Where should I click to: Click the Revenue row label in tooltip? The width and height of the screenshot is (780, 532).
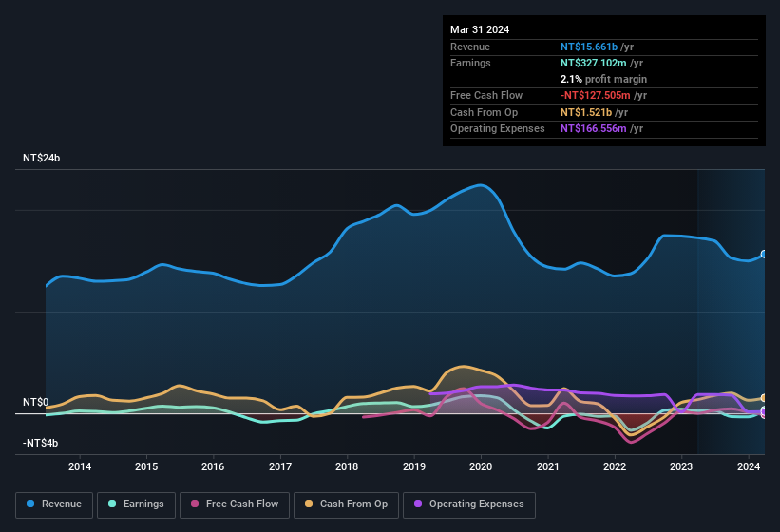click(x=470, y=47)
